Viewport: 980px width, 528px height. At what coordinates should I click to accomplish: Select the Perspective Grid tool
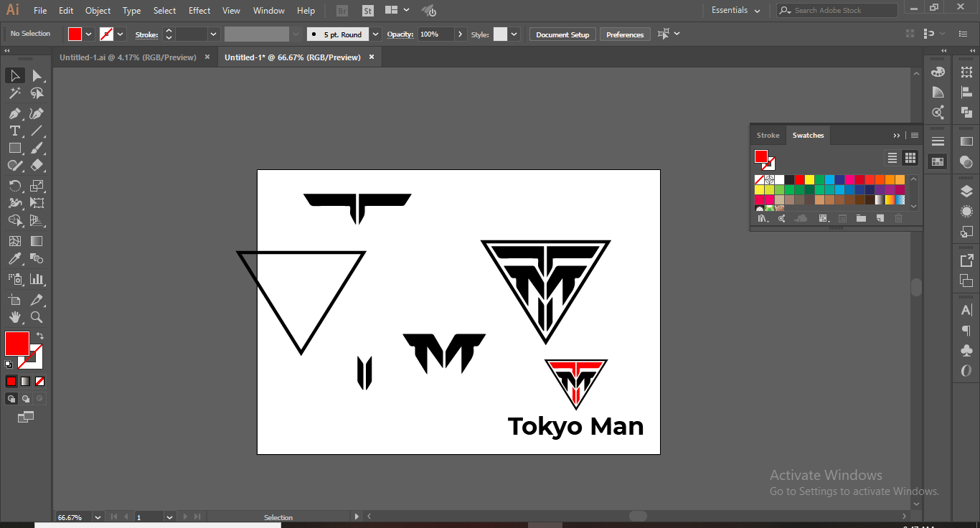pyautogui.click(x=37, y=220)
